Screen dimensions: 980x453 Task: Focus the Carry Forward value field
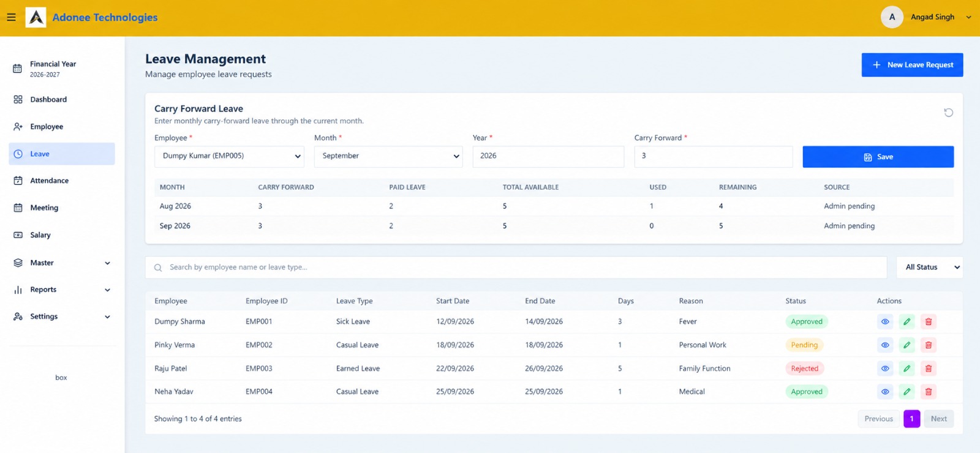(713, 156)
